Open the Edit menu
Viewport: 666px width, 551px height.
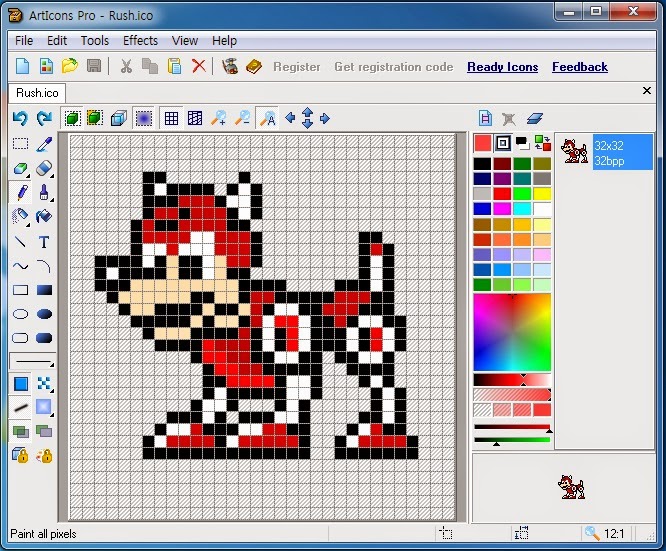(x=57, y=41)
